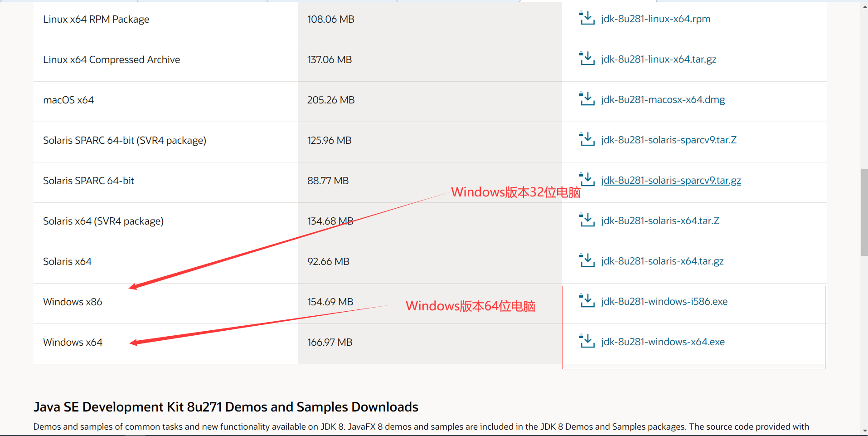Select the 'macOS x64' cell

click(165, 102)
